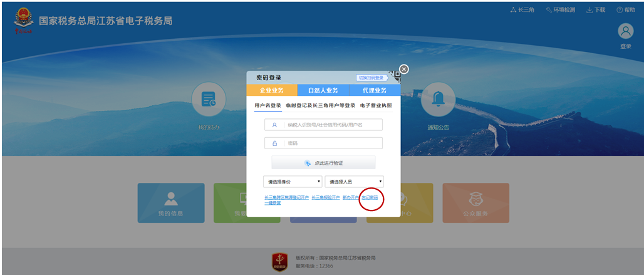Click the 国家税务总局江苏省电子税务局 title
Image resolution: width=644 pixels, height=275 pixels.
pos(105,21)
